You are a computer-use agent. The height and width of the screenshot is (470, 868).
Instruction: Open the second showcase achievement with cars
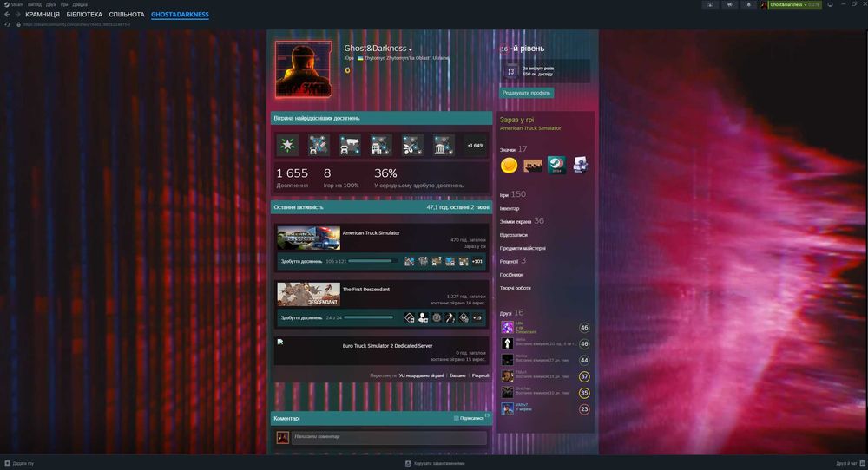pyautogui.click(x=319, y=145)
